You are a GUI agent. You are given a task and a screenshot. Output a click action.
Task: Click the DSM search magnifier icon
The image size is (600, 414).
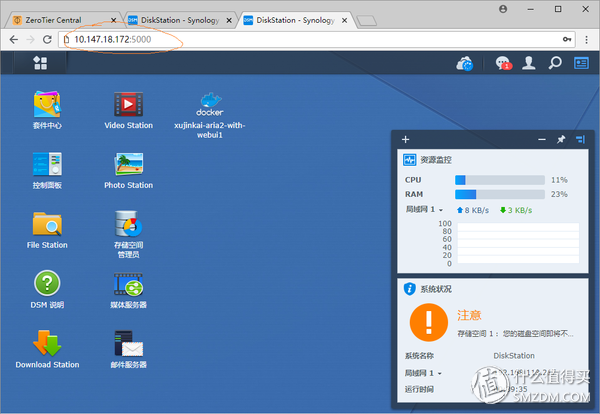pos(555,63)
